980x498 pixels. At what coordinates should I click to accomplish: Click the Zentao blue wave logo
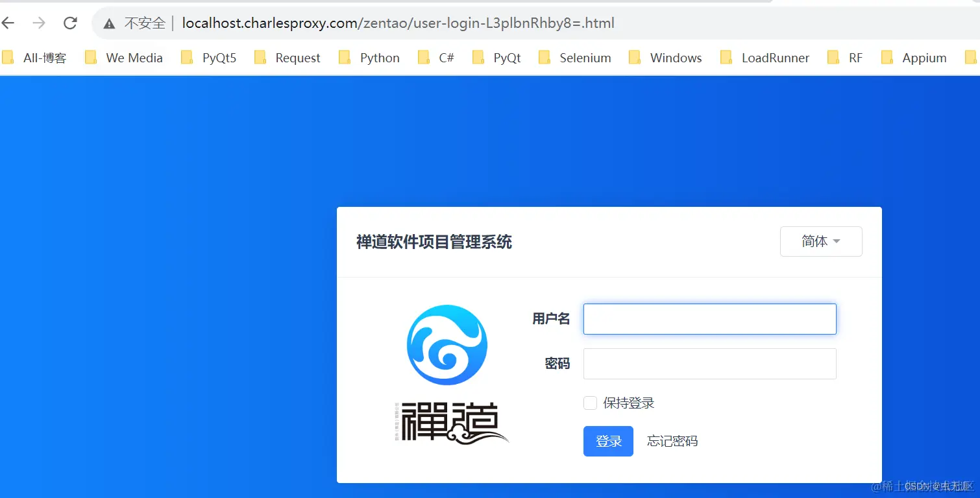click(x=447, y=344)
